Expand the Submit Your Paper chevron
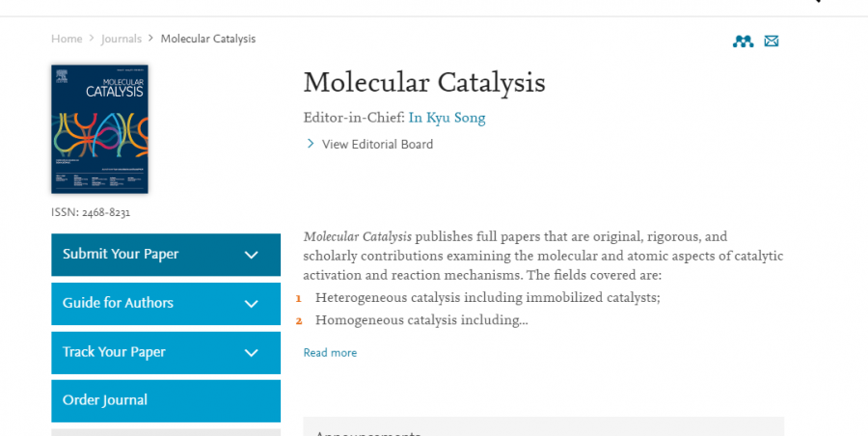 tap(252, 255)
